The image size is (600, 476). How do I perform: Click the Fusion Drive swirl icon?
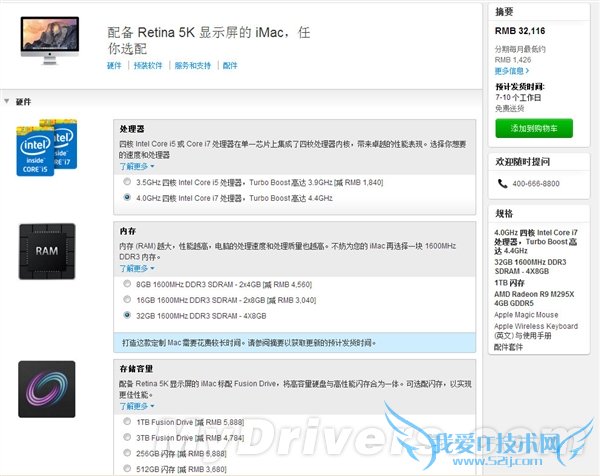point(47,389)
